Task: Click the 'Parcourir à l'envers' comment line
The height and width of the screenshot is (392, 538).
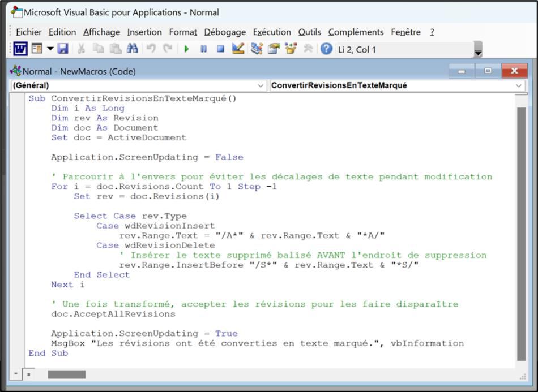Action: pos(272,177)
